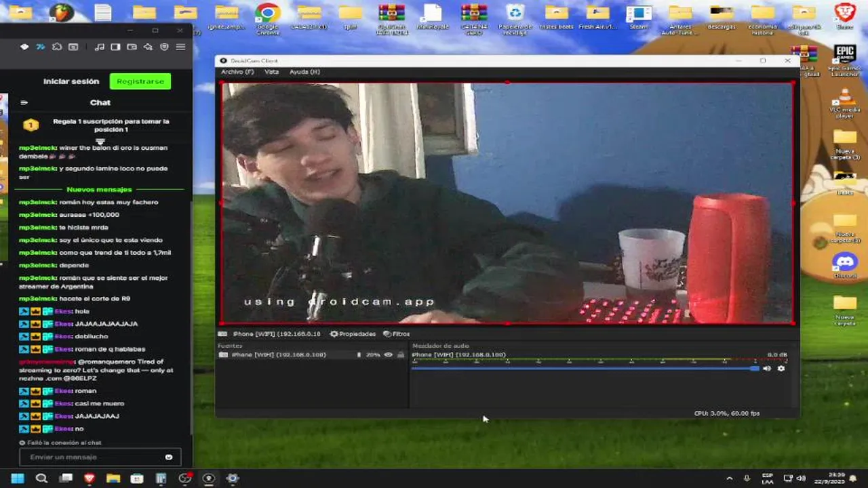Click the gift subscription badge number 1
The width and height of the screenshot is (868, 488).
[x=31, y=125]
